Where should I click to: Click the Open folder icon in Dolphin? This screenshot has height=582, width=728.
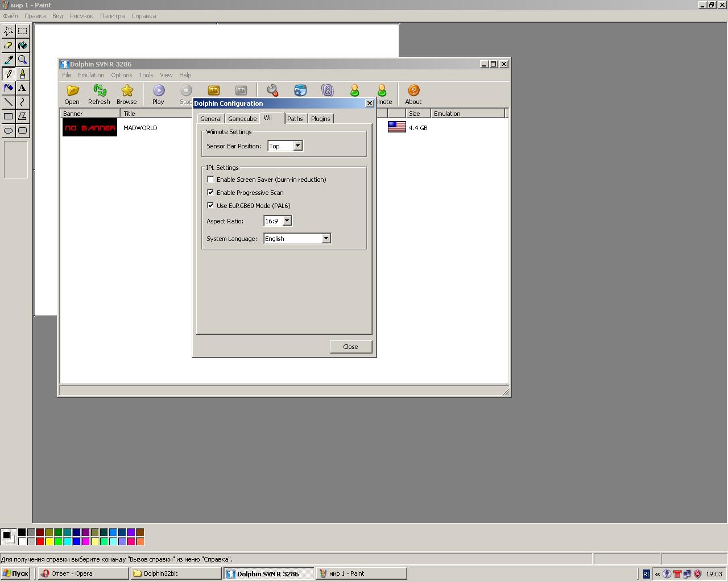pos(72,90)
